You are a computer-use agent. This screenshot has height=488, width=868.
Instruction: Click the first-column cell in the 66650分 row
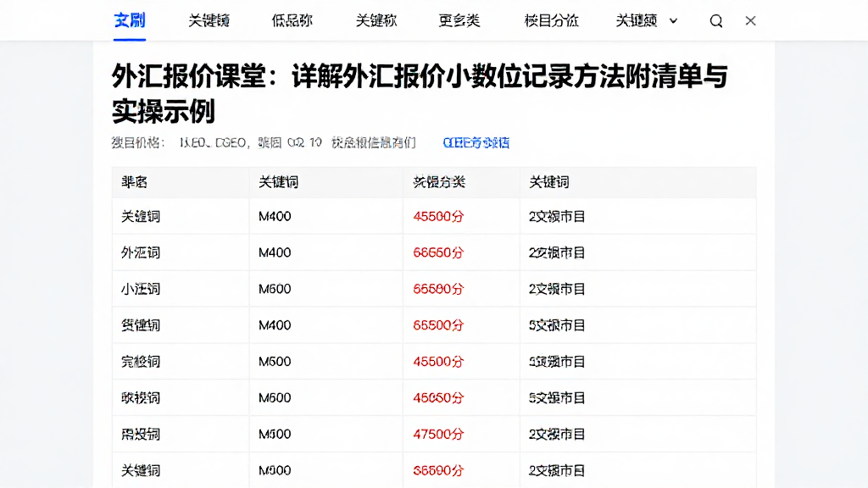click(141, 252)
